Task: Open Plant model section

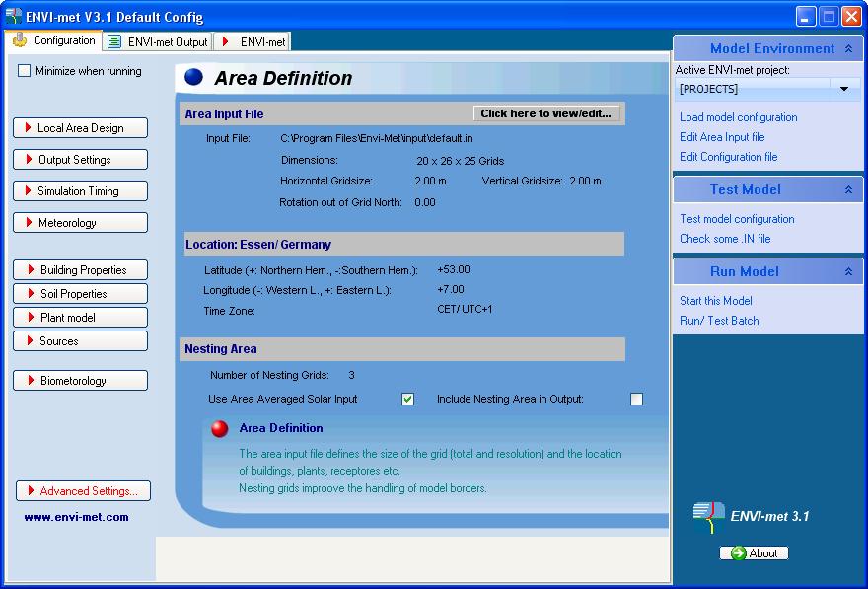Action: (80, 318)
